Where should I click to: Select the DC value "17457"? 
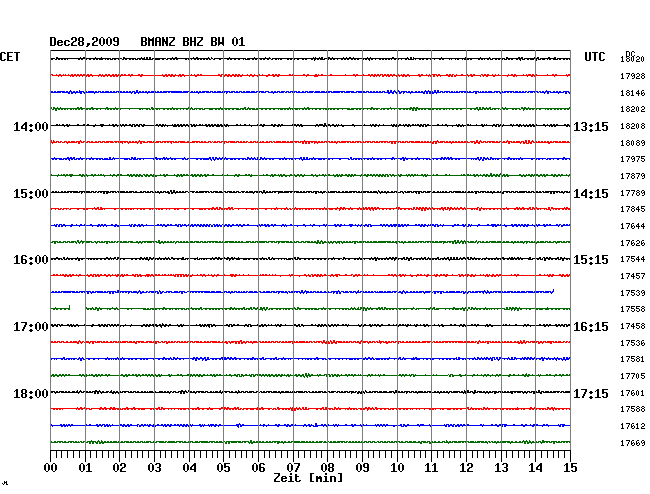(633, 276)
